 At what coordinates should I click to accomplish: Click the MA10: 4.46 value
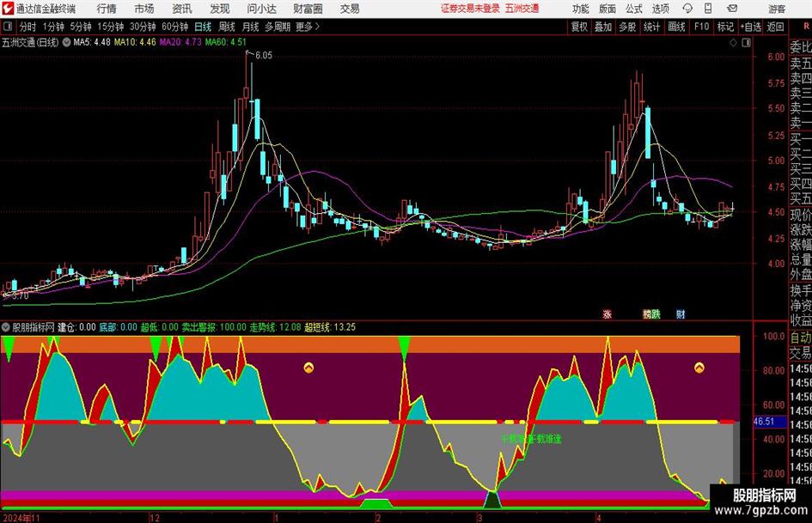pyautogui.click(x=135, y=42)
